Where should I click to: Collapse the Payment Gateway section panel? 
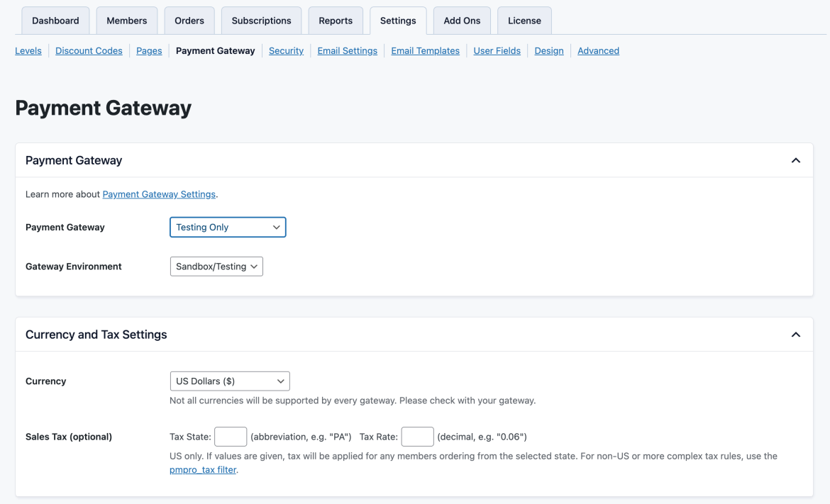[x=796, y=160]
